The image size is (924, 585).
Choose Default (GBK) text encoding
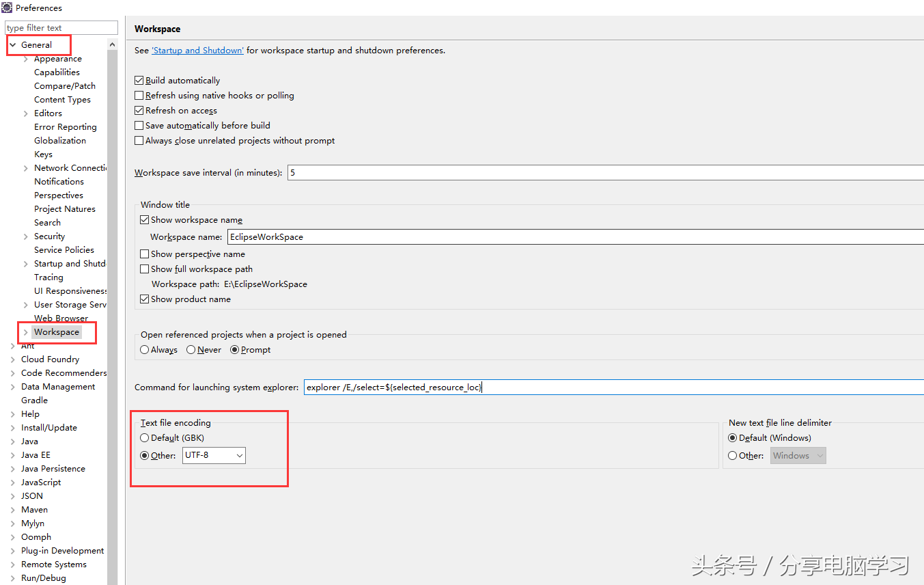145,438
